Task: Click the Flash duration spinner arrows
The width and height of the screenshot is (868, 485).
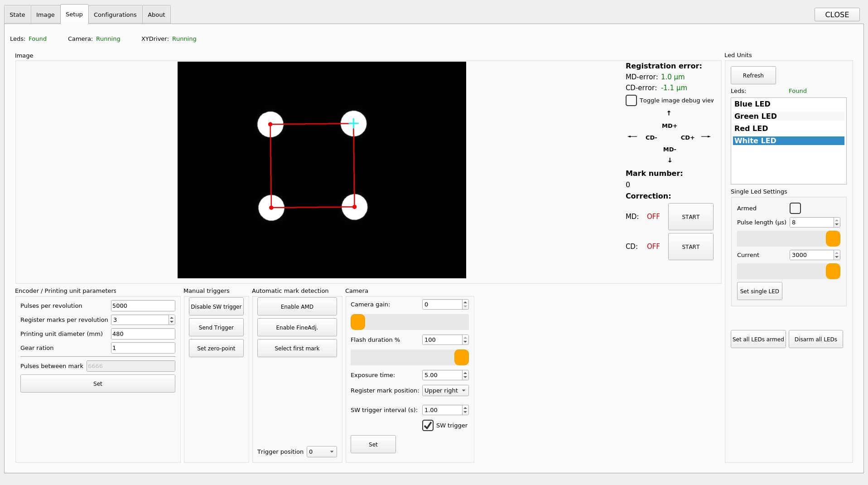Action: pos(465,340)
